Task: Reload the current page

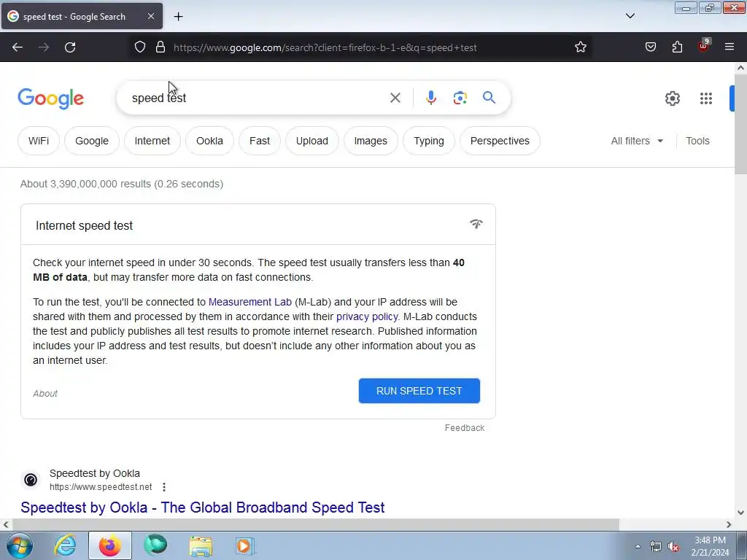Action: (x=70, y=47)
